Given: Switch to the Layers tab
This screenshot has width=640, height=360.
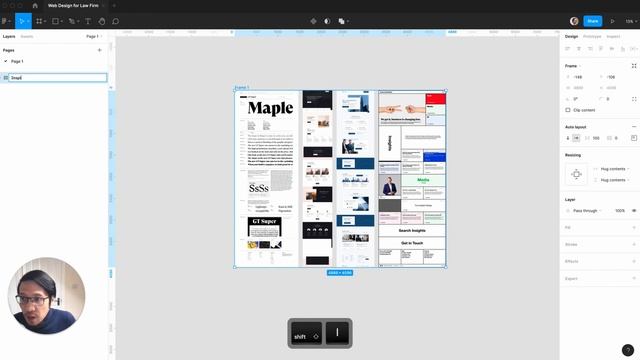Looking at the screenshot, I should pos(9,37).
